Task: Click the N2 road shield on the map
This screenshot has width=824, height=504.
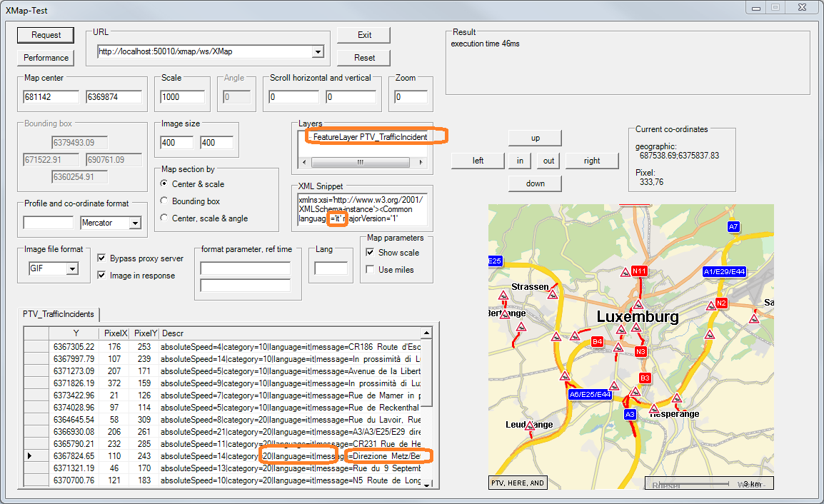Action: (721, 303)
